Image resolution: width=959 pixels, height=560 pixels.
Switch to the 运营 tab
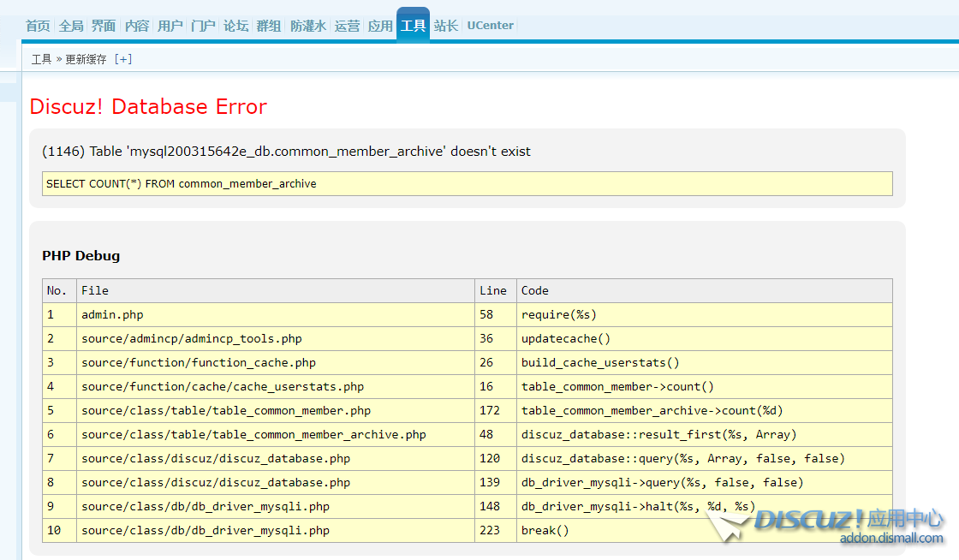pyautogui.click(x=348, y=26)
